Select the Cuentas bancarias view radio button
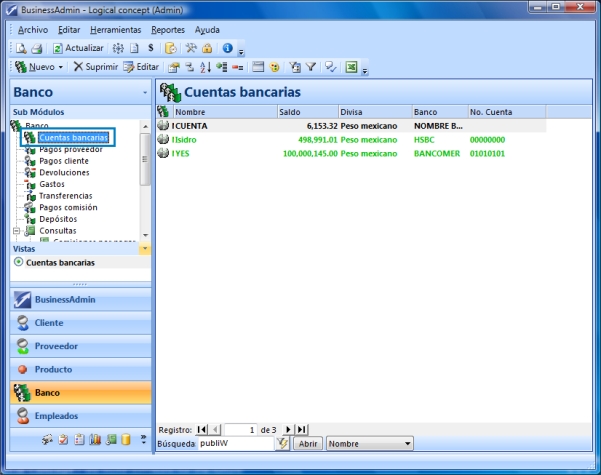This screenshot has height=475, width=601. [x=19, y=262]
